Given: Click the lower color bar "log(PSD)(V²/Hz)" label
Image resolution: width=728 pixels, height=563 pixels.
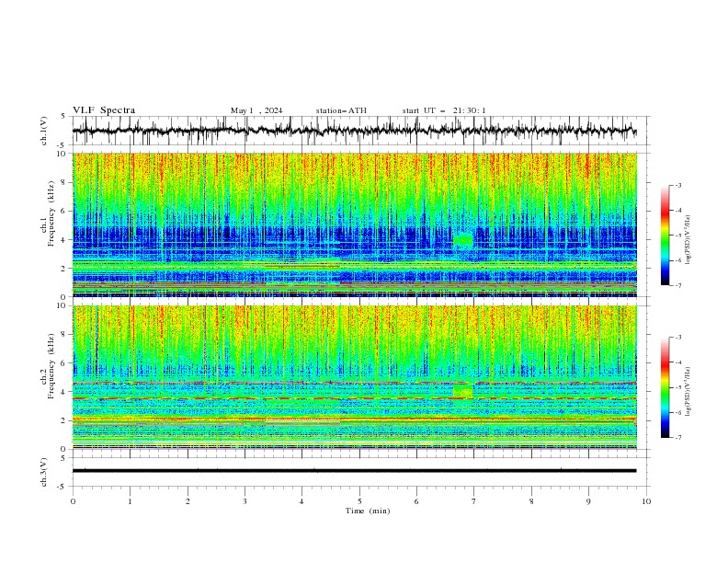Looking at the screenshot, I should tap(688, 391).
